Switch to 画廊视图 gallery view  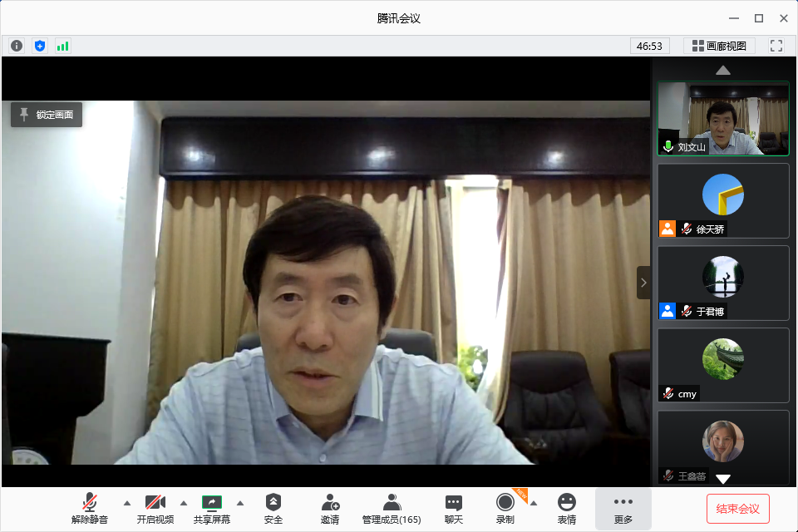tap(719, 46)
